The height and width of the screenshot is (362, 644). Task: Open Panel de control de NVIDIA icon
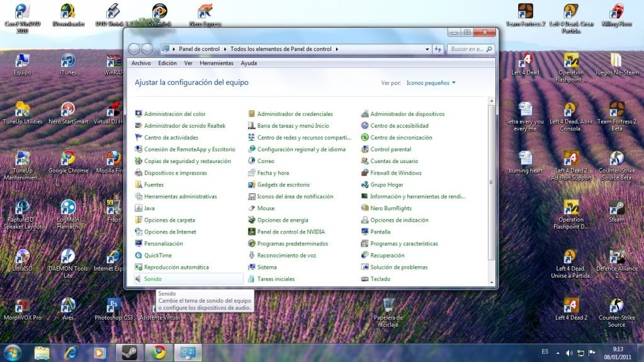[252, 232]
